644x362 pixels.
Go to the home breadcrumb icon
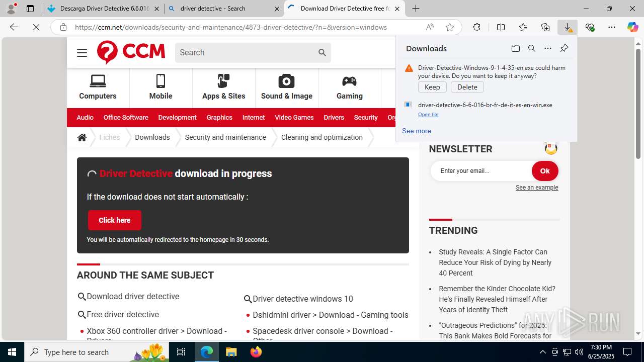coord(82,137)
